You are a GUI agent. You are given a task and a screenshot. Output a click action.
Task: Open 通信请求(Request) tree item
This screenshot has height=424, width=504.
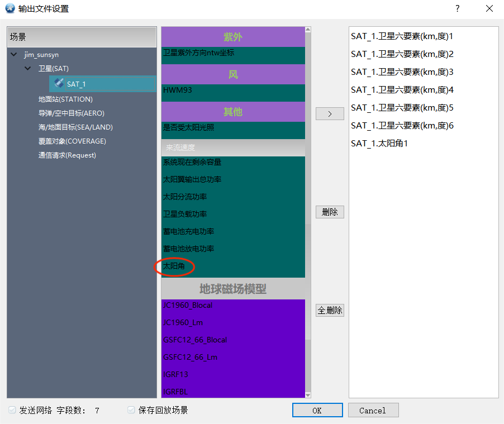67,155
